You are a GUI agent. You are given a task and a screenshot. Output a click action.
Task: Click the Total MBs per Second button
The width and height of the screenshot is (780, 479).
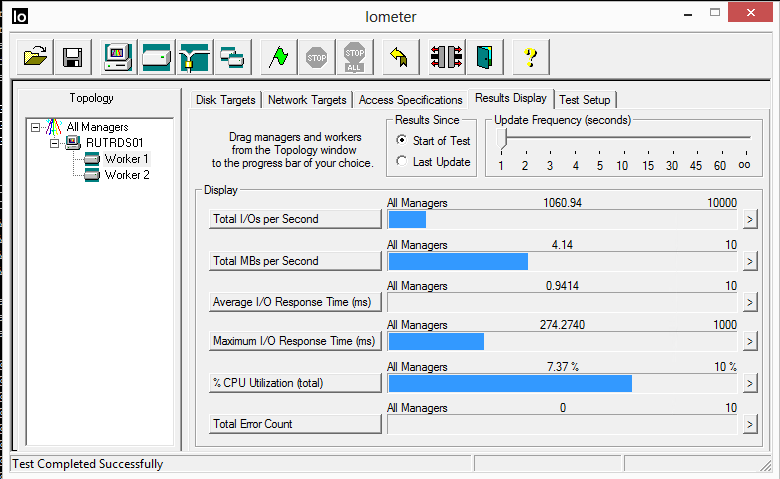[x=295, y=261]
